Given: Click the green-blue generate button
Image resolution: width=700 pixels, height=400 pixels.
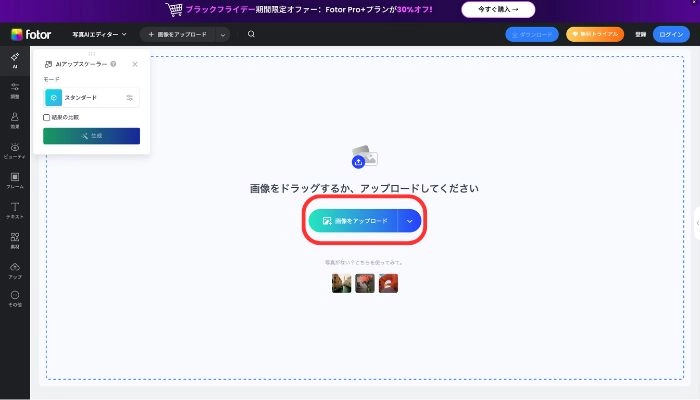Looking at the screenshot, I should coord(92,136).
